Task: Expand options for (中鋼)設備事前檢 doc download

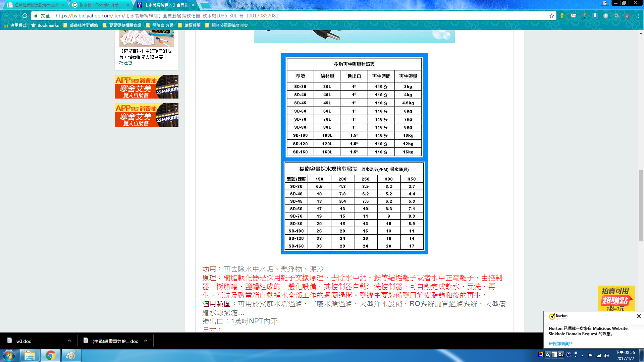Action: pos(146,341)
